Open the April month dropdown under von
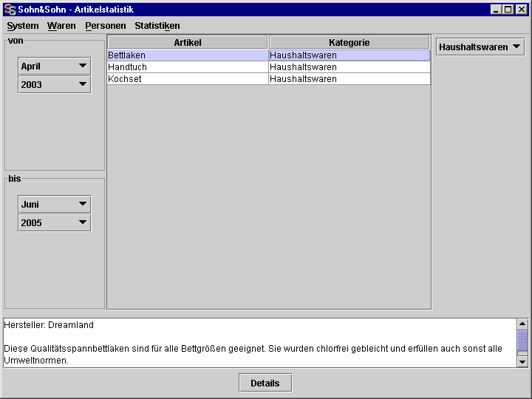This screenshot has width=532, height=399. tap(54, 66)
